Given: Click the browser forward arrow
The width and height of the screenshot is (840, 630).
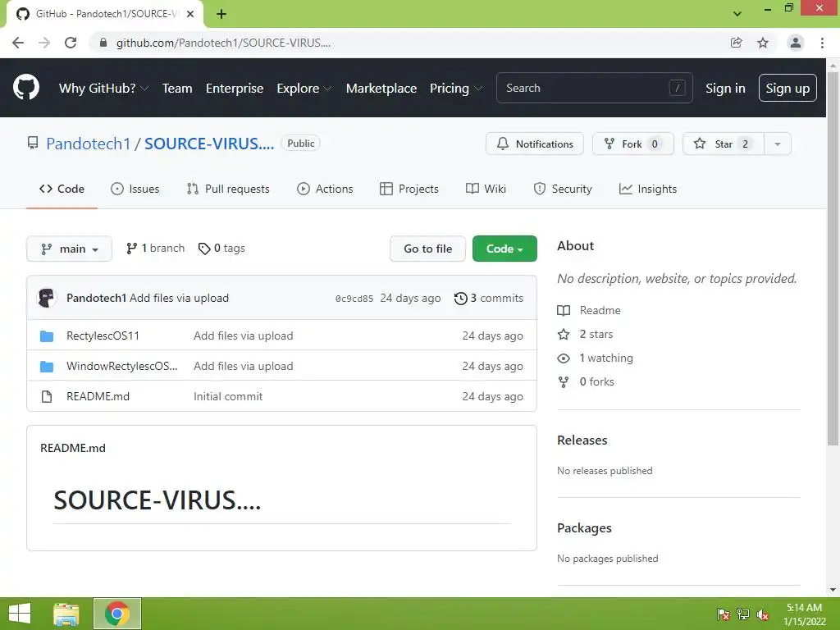Looking at the screenshot, I should coord(44,43).
